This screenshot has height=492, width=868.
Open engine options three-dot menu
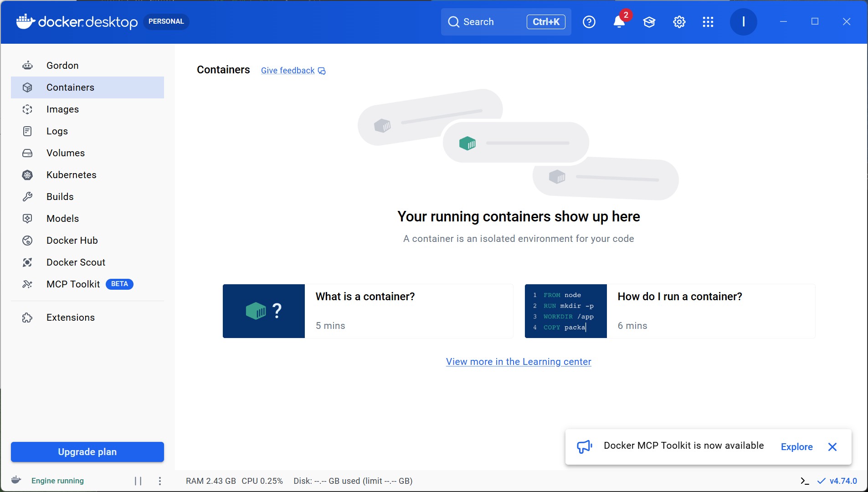pos(160,481)
